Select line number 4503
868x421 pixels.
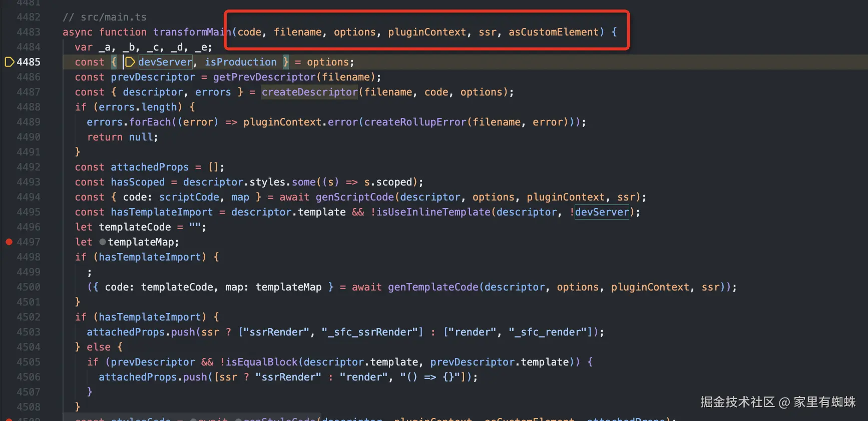pos(29,332)
